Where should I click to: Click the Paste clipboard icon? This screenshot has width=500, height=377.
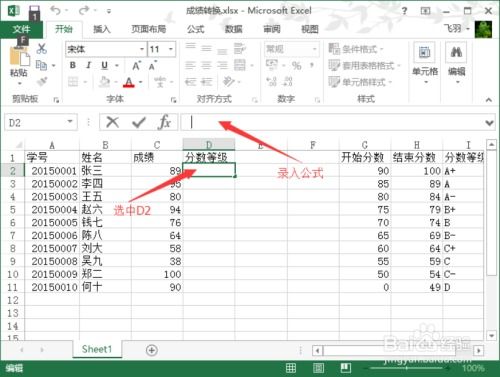point(19,57)
